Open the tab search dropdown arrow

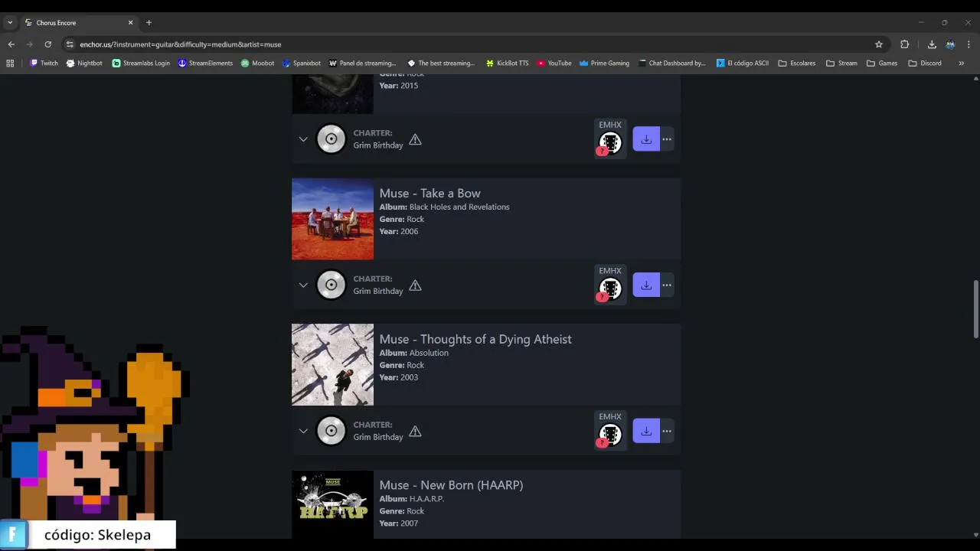pyautogui.click(x=9, y=23)
